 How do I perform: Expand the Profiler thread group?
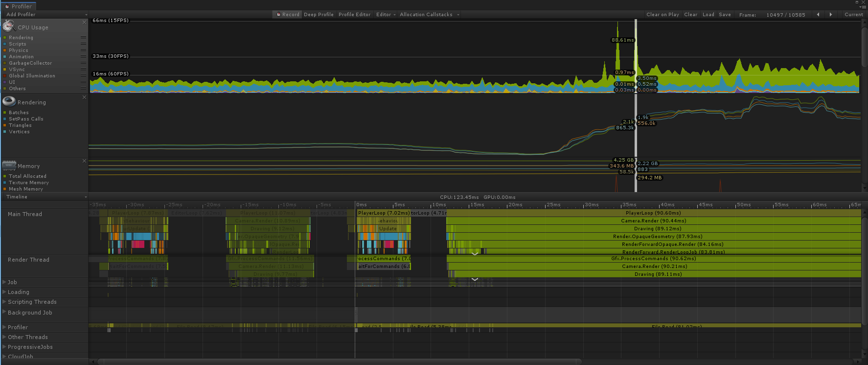(4, 327)
